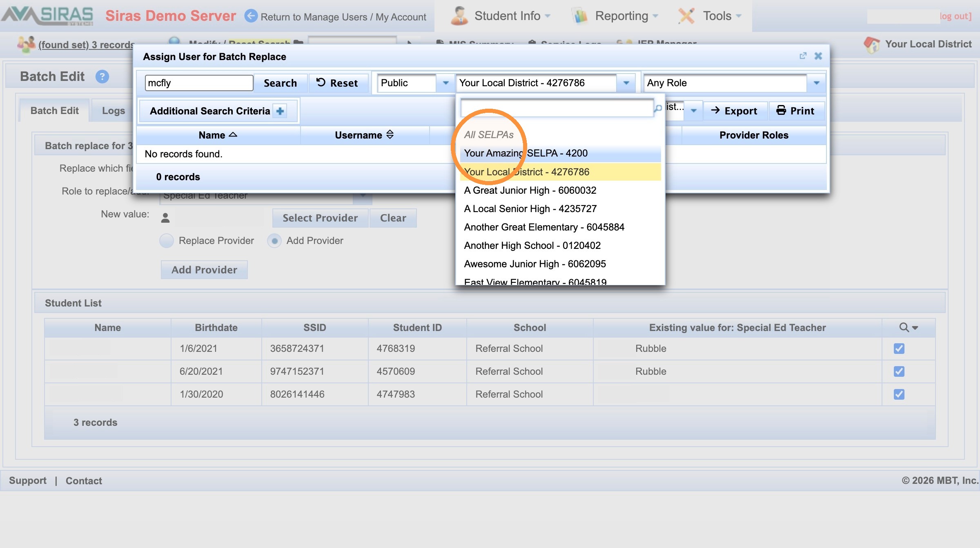This screenshot has height=548, width=980.
Task: Click the log out link
Action: [955, 16]
